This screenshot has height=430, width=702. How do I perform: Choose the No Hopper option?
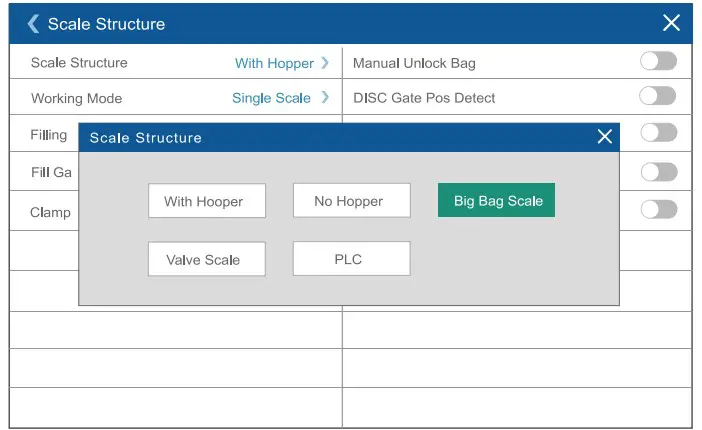click(x=351, y=201)
